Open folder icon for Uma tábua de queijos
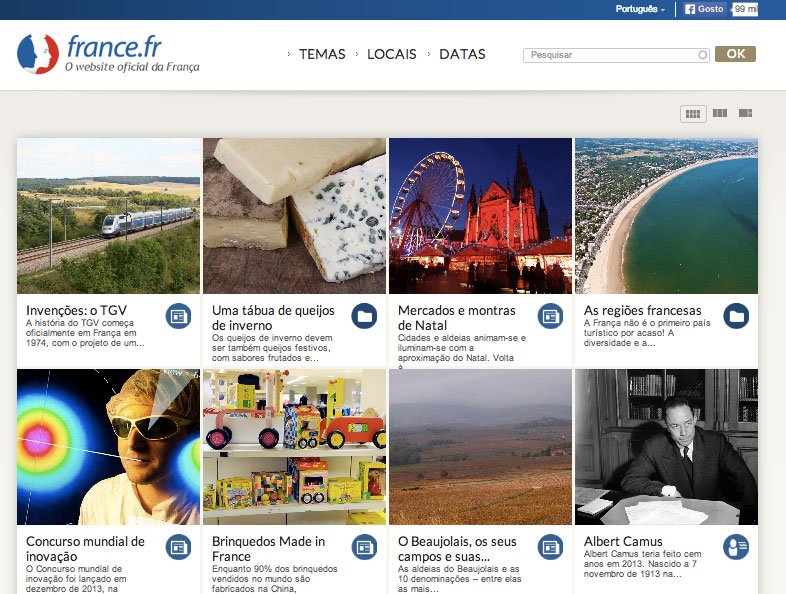Image resolution: width=786 pixels, height=594 pixels. (x=365, y=316)
